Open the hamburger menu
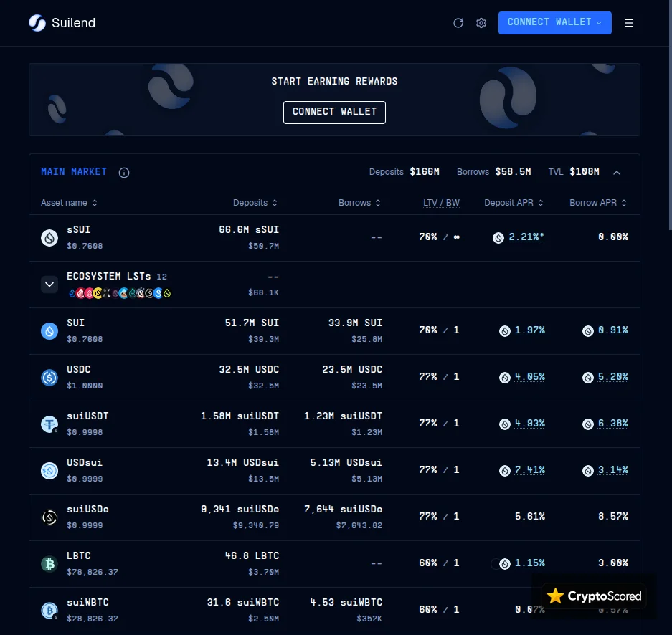The width and height of the screenshot is (672, 635). [629, 23]
